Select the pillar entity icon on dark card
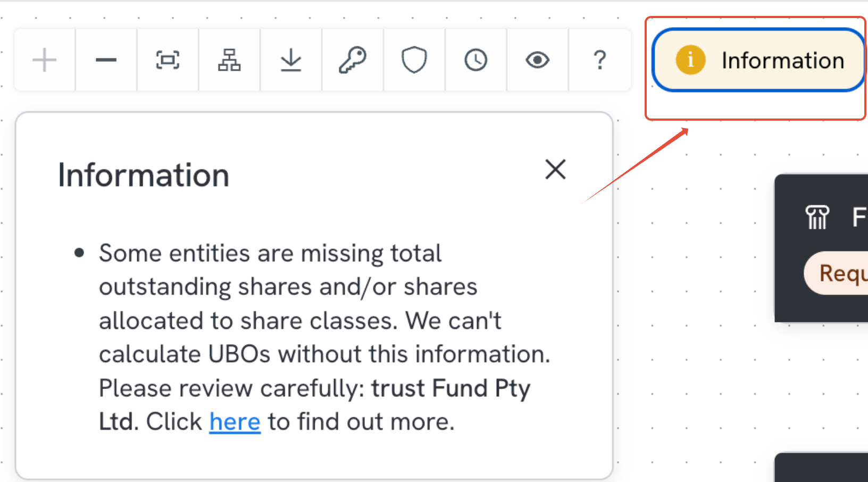Viewport: 868px width, 482px height. [817, 217]
